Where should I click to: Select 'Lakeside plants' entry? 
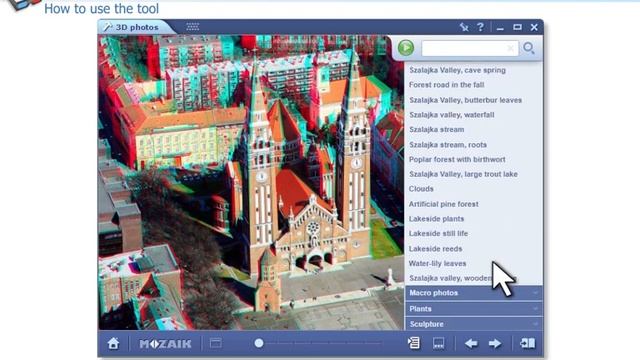[x=436, y=219]
